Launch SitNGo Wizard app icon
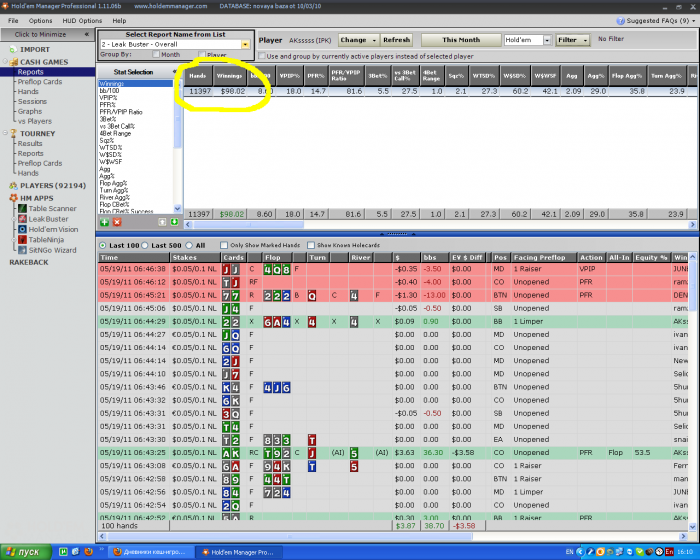 coord(22,250)
